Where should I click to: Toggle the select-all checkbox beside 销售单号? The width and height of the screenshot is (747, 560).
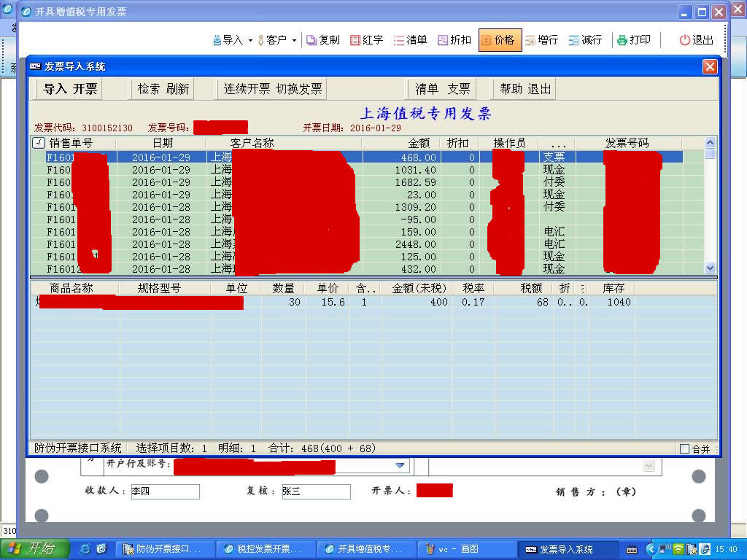click(39, 142)
